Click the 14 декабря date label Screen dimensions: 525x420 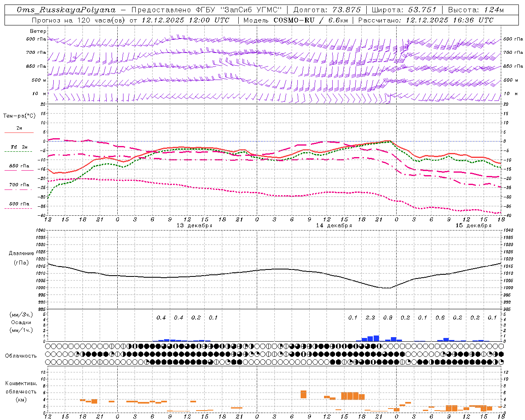[x=334, y=226]
